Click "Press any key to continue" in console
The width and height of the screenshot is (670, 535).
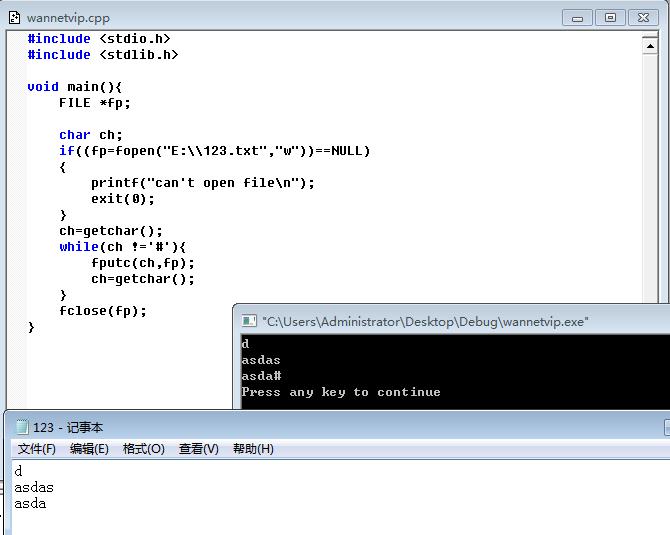[x=341, y=392]
